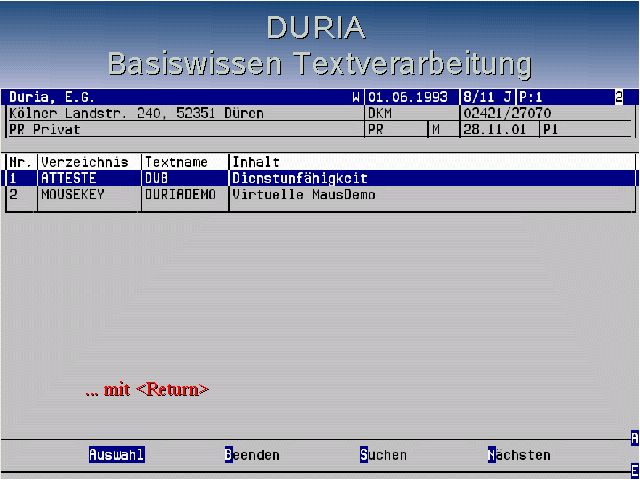Image resolution: width=640 pixels, height=480 pixels.
Task: Click the date 28.11.01
Action: coord(495,129)
